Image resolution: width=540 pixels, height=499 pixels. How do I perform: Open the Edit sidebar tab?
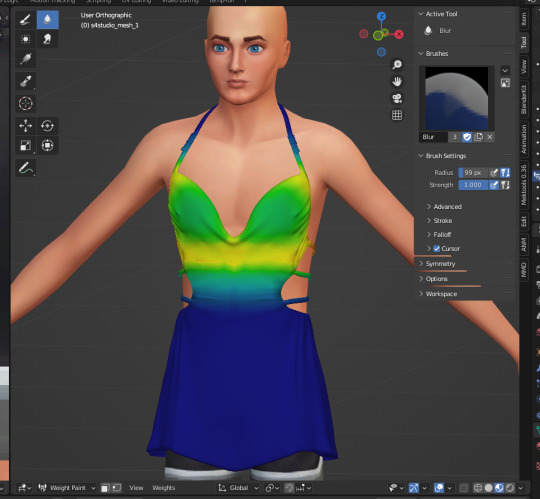pyautogui.click(x=524, y=221)
